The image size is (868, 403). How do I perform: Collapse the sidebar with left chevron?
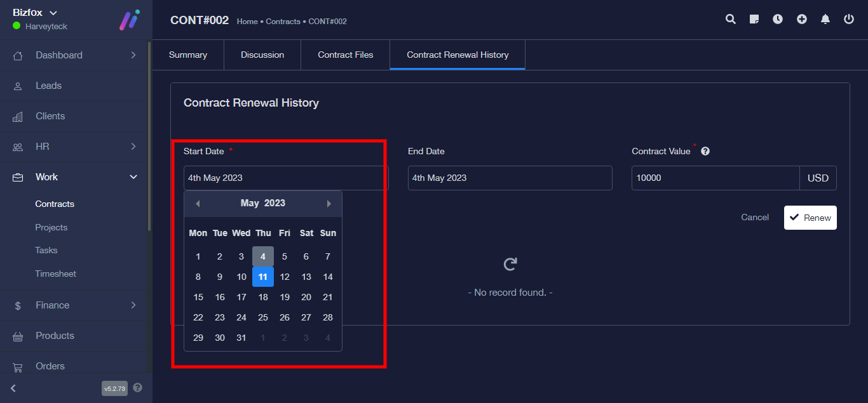(x=13, y=388)
